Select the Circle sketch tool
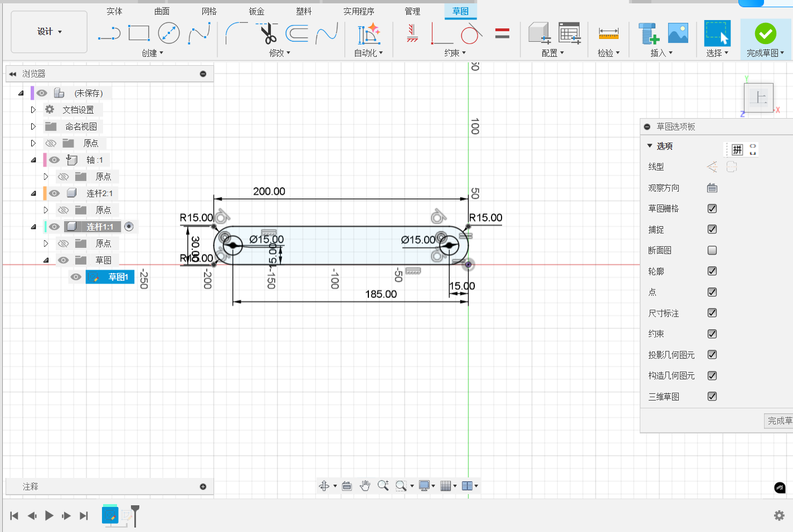793x532 pixels. click(169, 33)
